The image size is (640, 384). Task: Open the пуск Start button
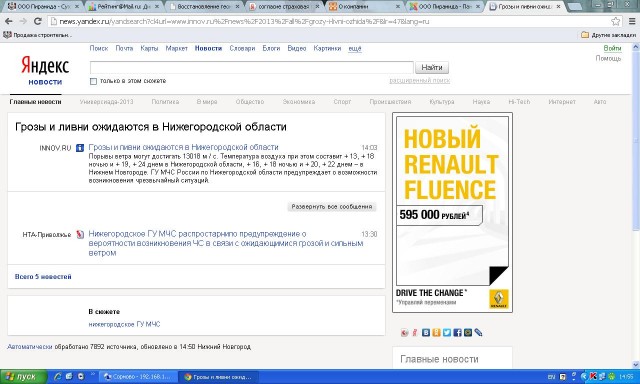click(24, 376)
